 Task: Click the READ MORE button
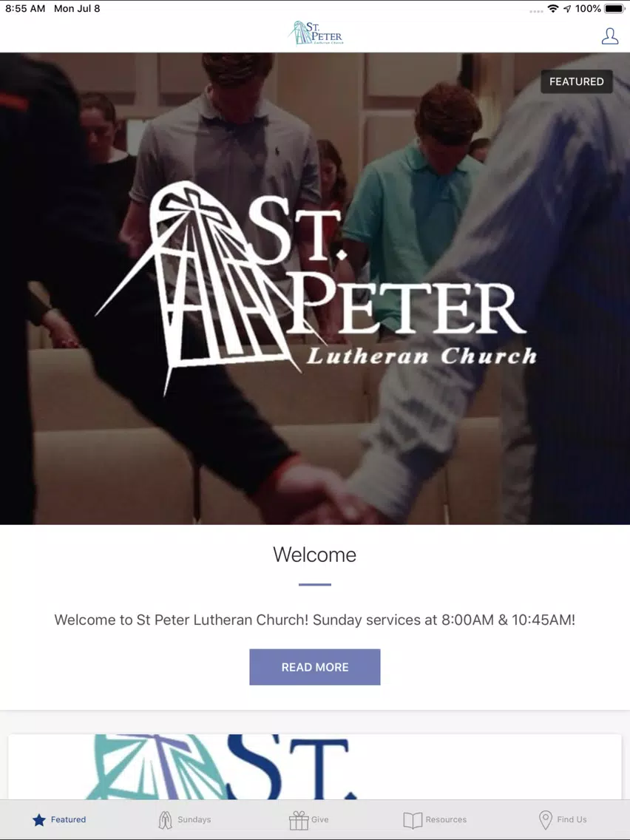click(x=315, y=667)
